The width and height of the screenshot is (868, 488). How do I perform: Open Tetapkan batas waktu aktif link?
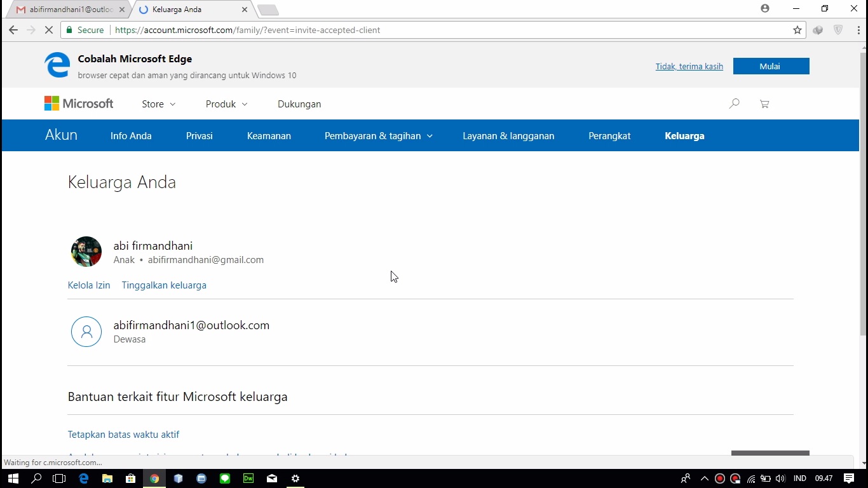123,435
